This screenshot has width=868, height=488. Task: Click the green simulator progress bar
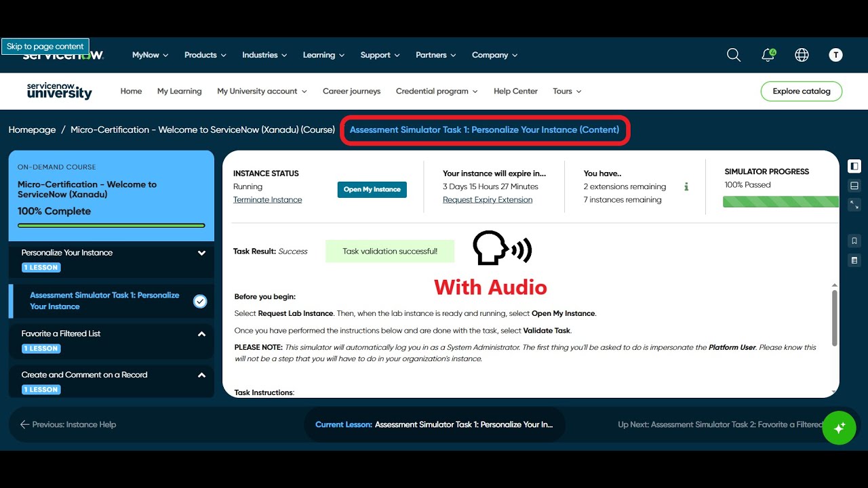[x=781, y=201]
